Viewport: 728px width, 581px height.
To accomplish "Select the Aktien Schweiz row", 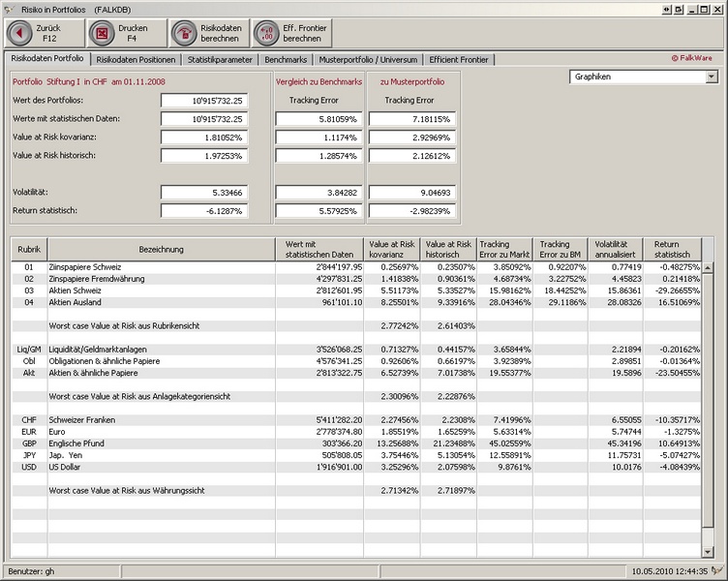I will [x=356, y=290].
